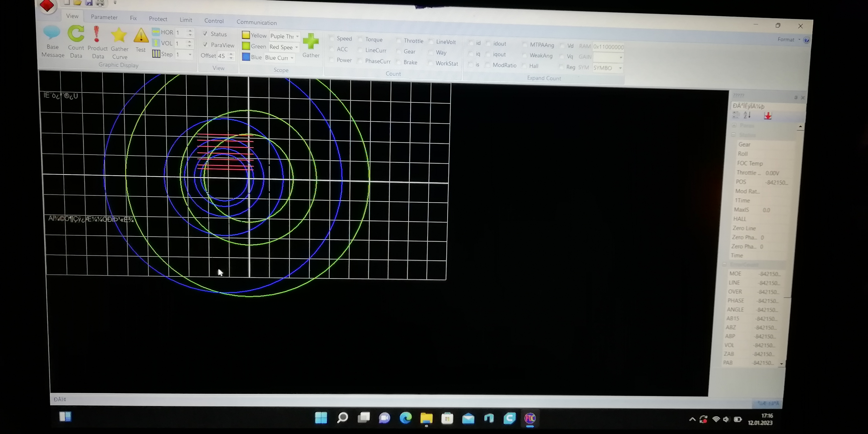This screenshot has width=868, height=434.
Task: Uncheck the Status checkbox
Action: (x=205, y=34)
